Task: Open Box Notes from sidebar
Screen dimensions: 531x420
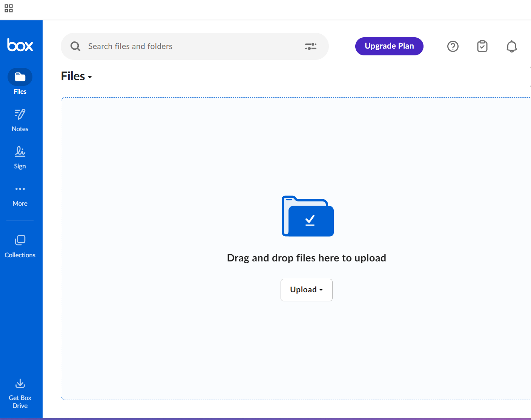Action: 20,120
